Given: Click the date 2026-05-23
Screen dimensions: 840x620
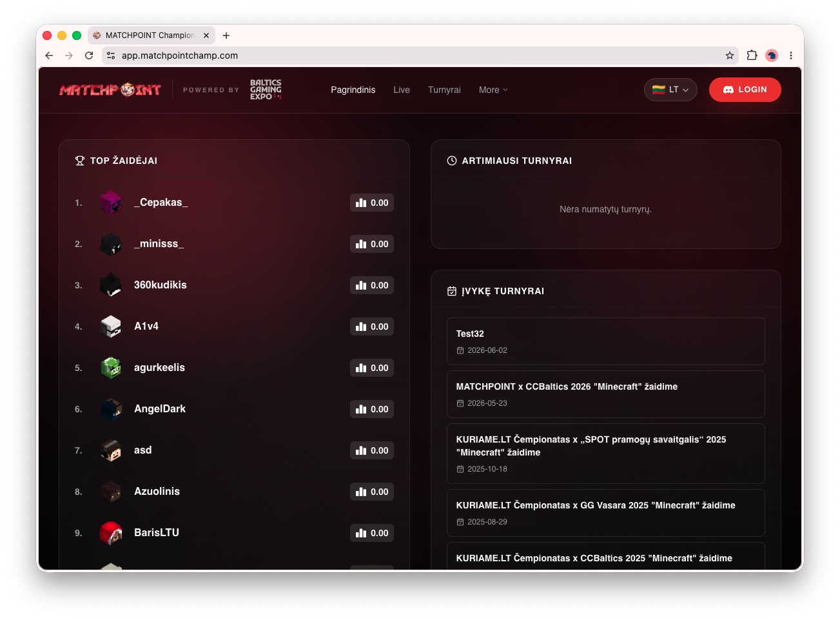Looking at the screenshot, I should point(487,403).
